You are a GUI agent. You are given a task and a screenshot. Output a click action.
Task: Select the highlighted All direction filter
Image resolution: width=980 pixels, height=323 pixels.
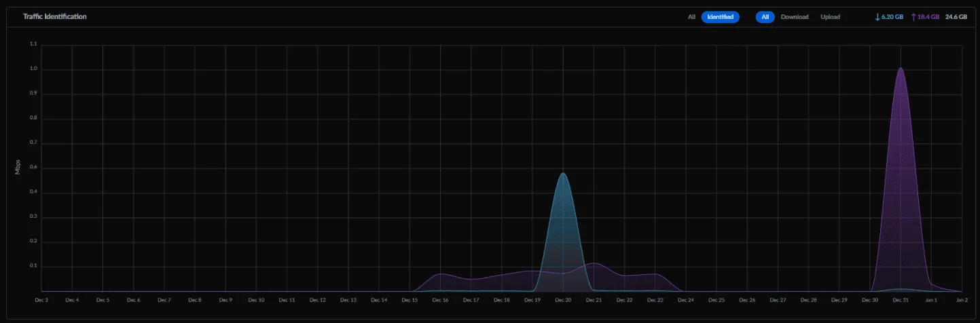(765, 17)
